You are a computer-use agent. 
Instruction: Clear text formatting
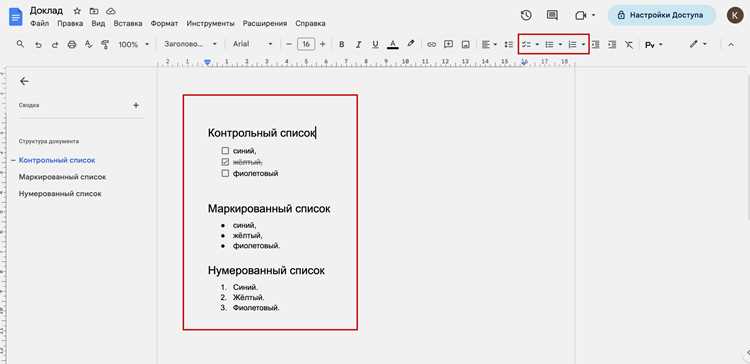click(x=629, y=44)
